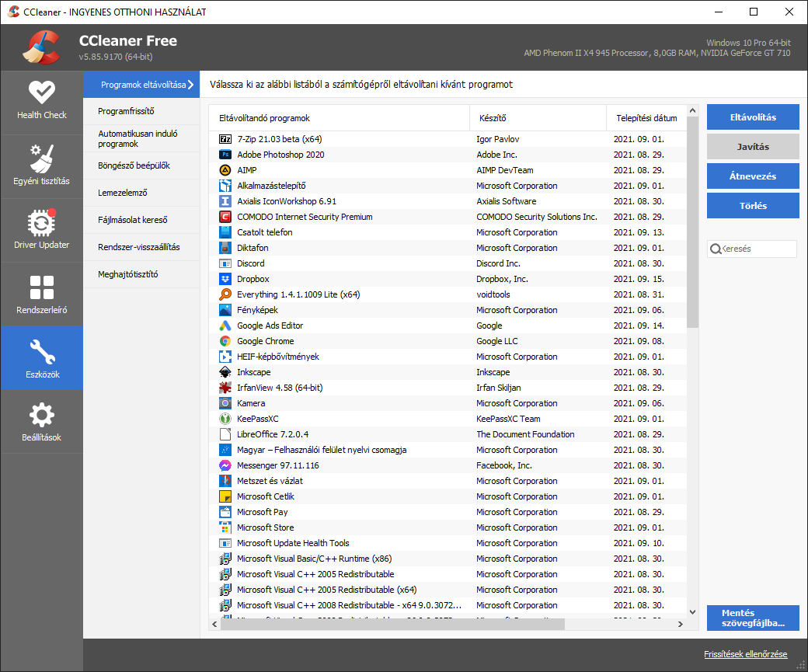Click the Fényképek app icon
This screenshot has width=808, height=672.
[225, 310]
